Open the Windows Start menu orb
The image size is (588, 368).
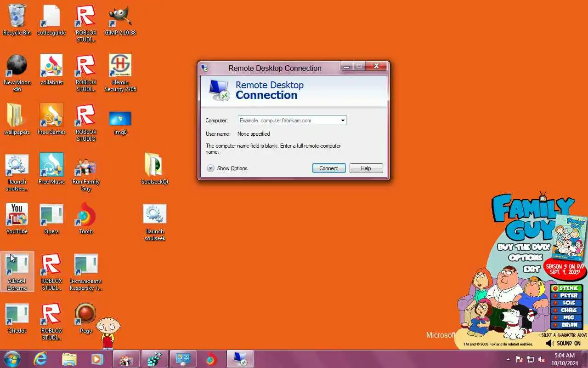point(12,359)
